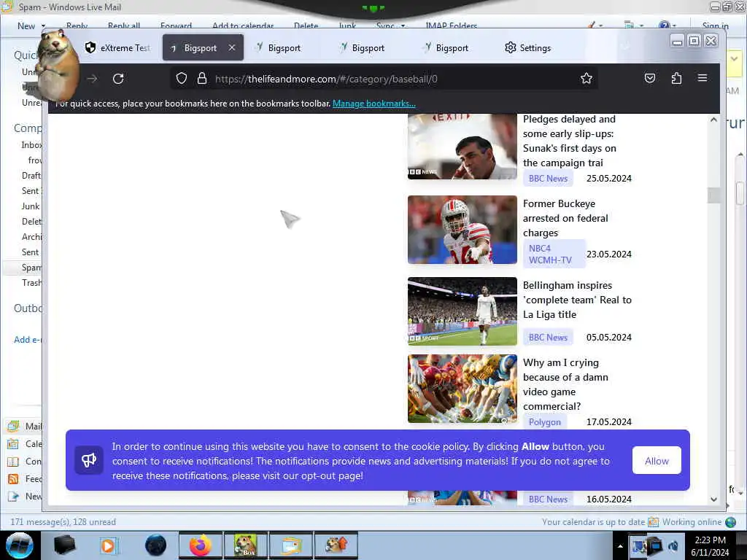Viewport: 747px width, 560px height.
Task: Click the Manage bookmarks link
Action: coord(374,104)
